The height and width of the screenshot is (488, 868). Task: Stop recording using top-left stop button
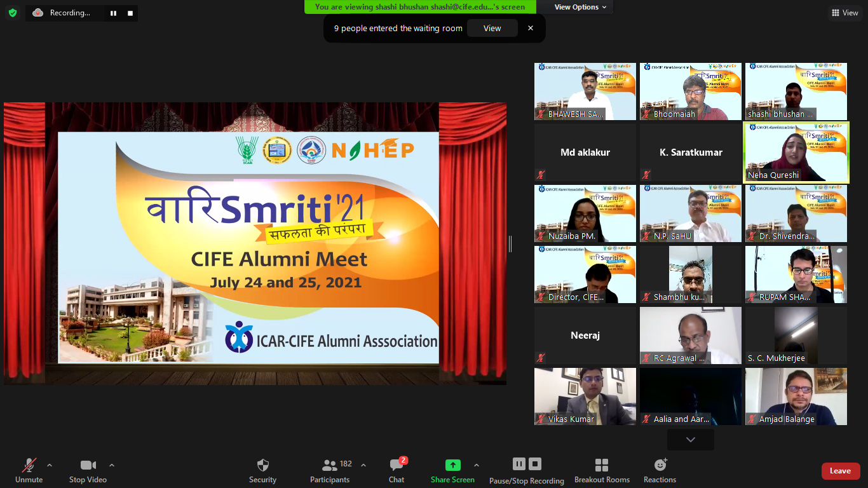(x=130, y=13)
